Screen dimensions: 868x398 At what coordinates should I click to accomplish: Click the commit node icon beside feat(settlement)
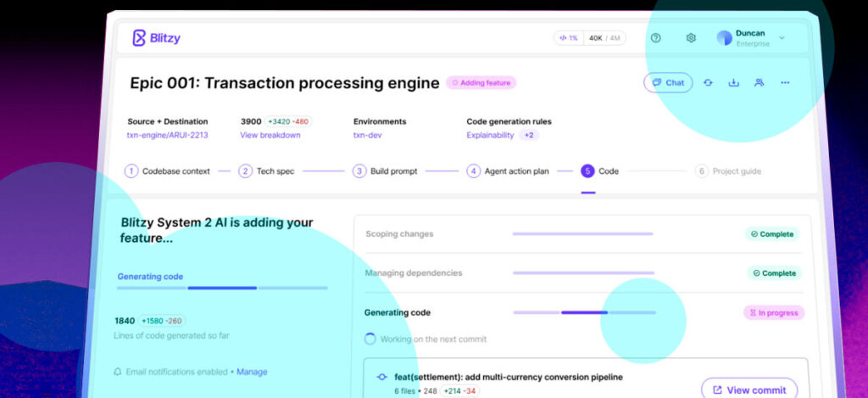(381, 377)
